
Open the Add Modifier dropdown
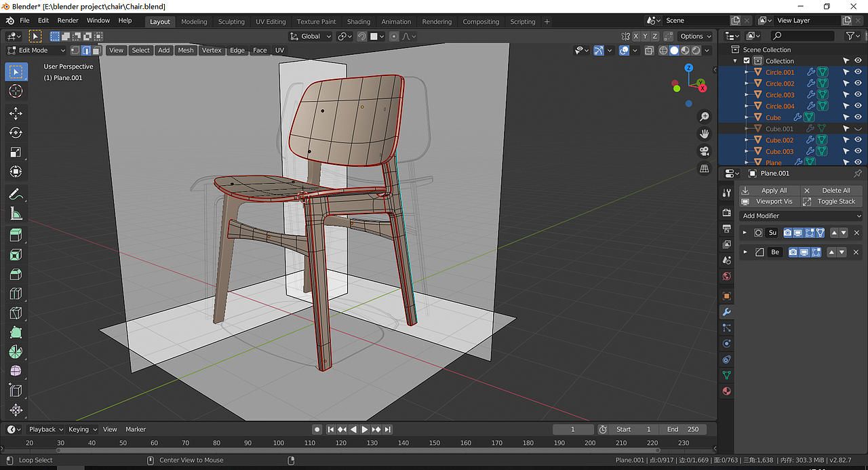tap(802, 216)
